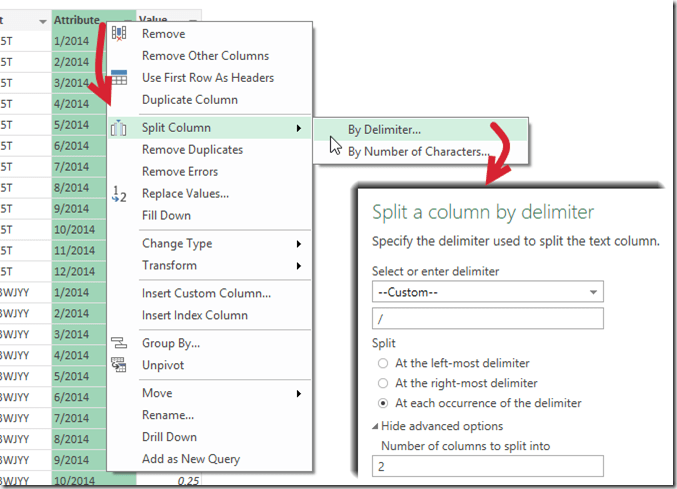Click the Split Column icon
The image size is (677, 489).
click(120, 128)
